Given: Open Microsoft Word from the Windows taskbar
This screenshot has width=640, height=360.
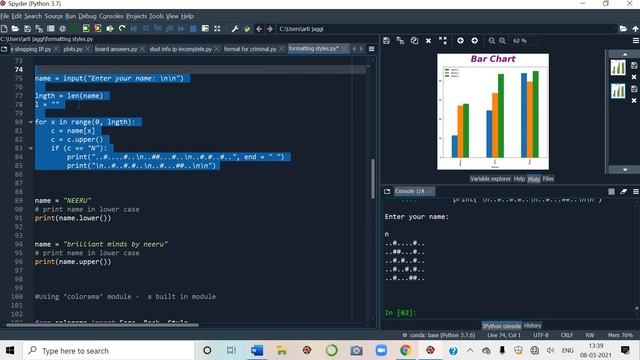Looking at the screenshot, I should [257, 350].
